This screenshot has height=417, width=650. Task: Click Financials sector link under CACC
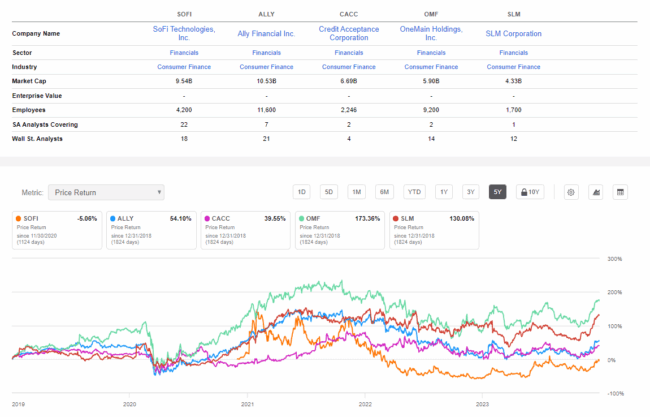(x=349, y=53)
